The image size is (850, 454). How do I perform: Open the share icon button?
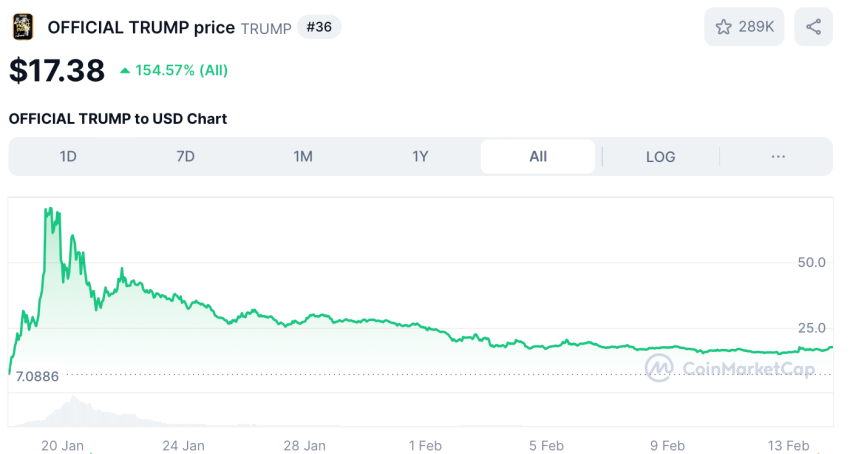point(813,27)
